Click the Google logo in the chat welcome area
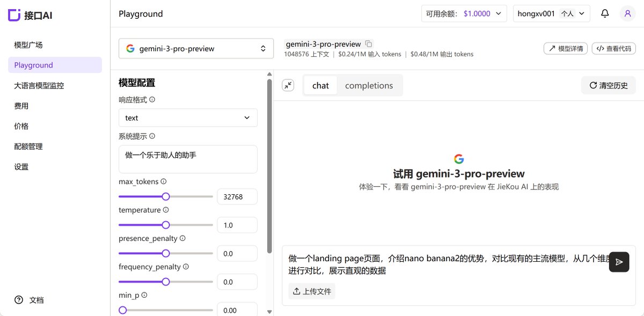Screen dimensions: 644x316 pos(459,159)
